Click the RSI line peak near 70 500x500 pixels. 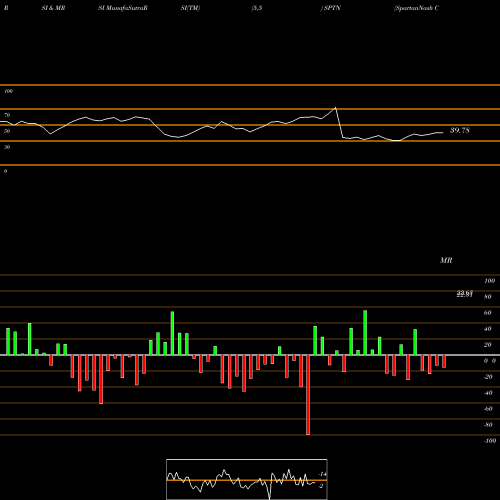click(x=335, y=108)
